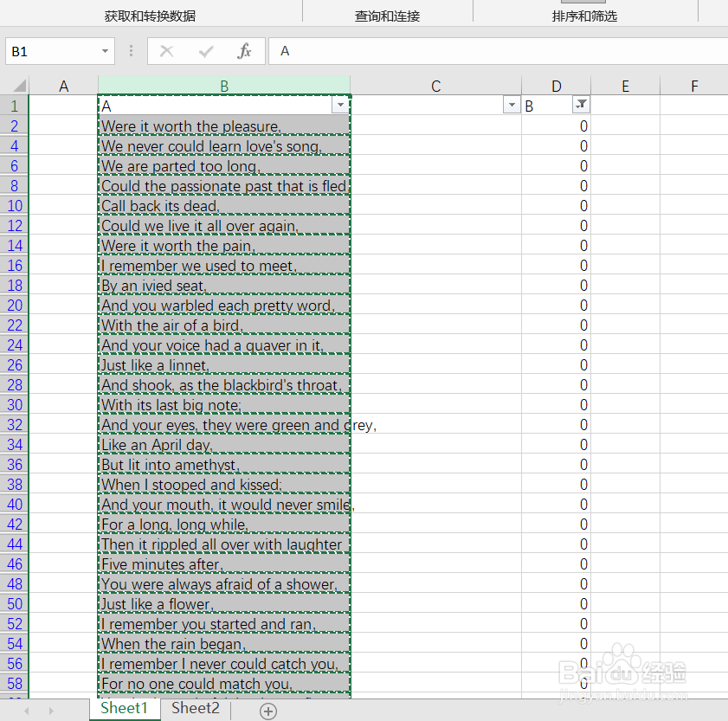Click the header cell D1 labeled B
This screenshot has height=721, width=728.
click(557, 106)
